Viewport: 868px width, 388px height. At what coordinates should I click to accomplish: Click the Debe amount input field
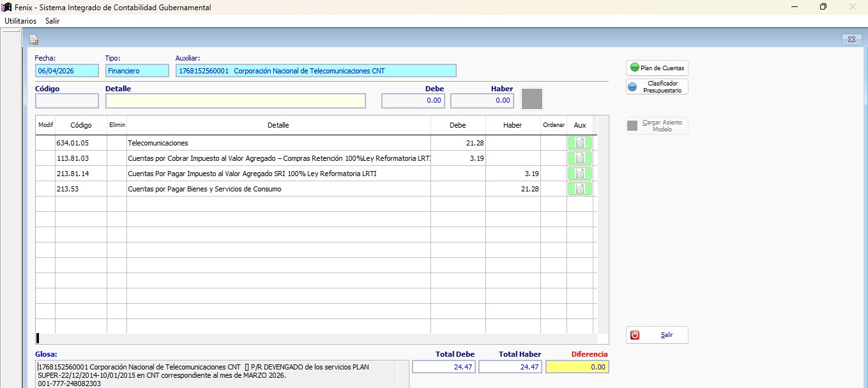pos(413,101)
